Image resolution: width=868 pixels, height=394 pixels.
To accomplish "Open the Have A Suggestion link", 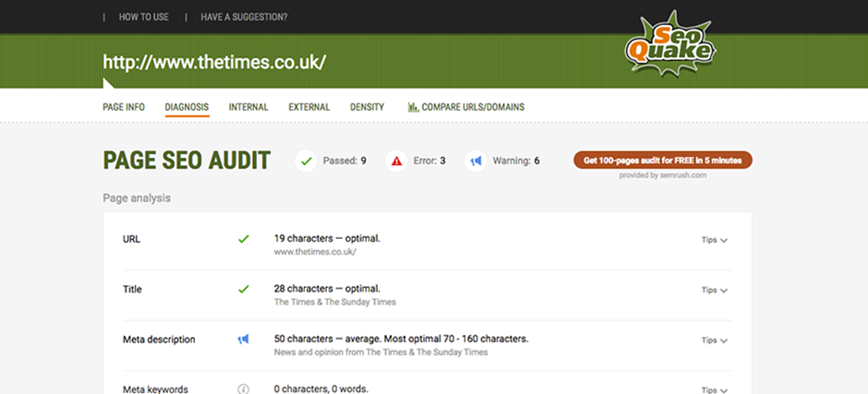I will (244, 18).
